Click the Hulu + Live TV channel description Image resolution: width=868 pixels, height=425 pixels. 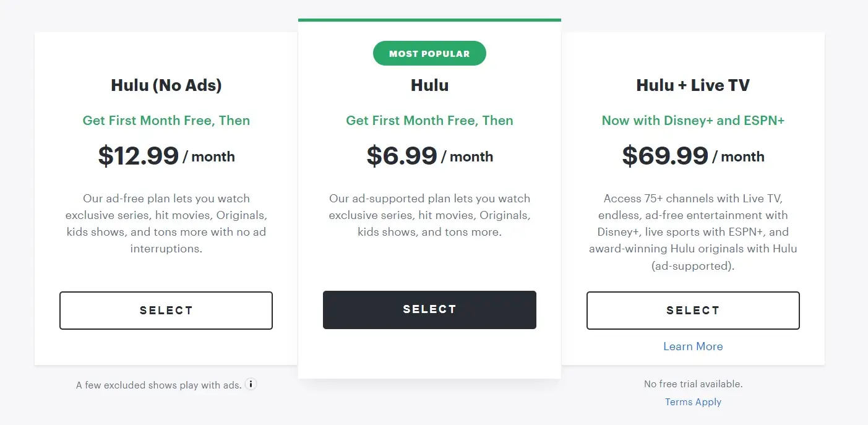click(693, 232)
